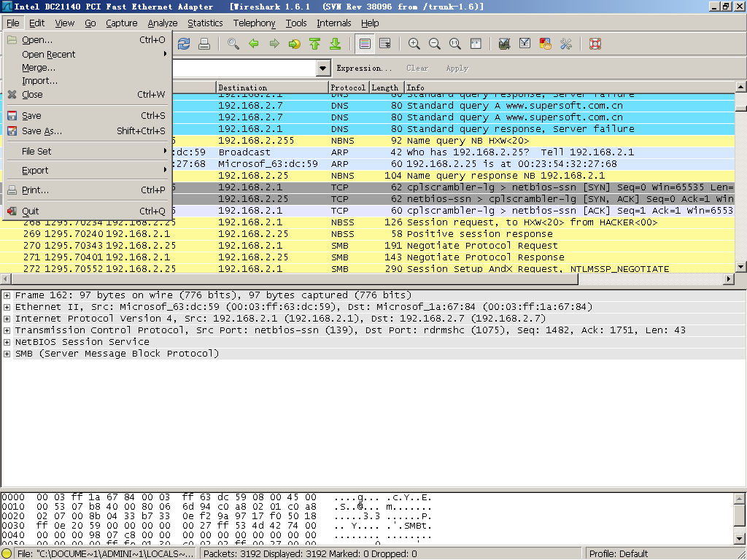This screenshot has width=747, height=560.
Task: Jump to last packet icon
Action: 336,44
